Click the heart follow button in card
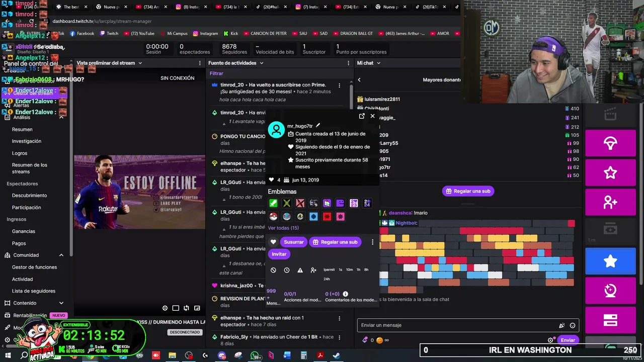644x362 pixels. (273, 242)
